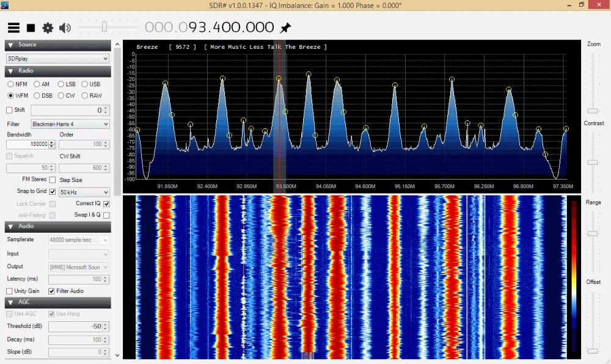
Task: Open the Samplerate dropdown
Action: 78,240
